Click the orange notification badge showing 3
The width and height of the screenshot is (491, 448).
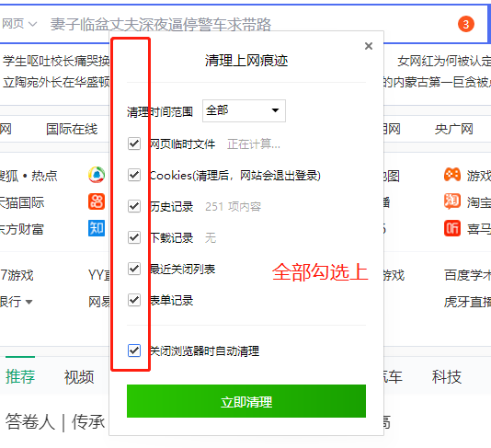click(x=465, y=24)
